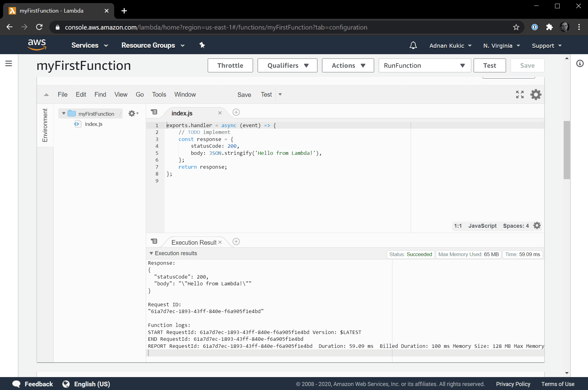The width and height of the screenshot is (588, 390).
Task: Open the status bar settings gear
Action: pos(537,226)
